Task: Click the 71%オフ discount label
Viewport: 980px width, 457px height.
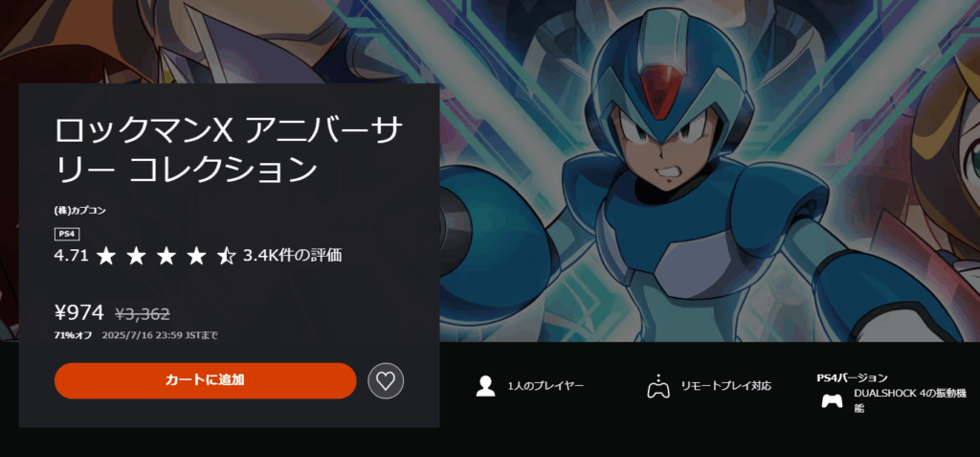Action: [x=73, y=335]
